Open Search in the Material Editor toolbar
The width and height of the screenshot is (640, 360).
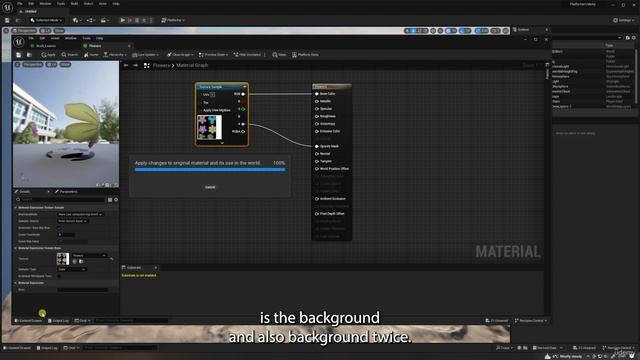[69, 55]
